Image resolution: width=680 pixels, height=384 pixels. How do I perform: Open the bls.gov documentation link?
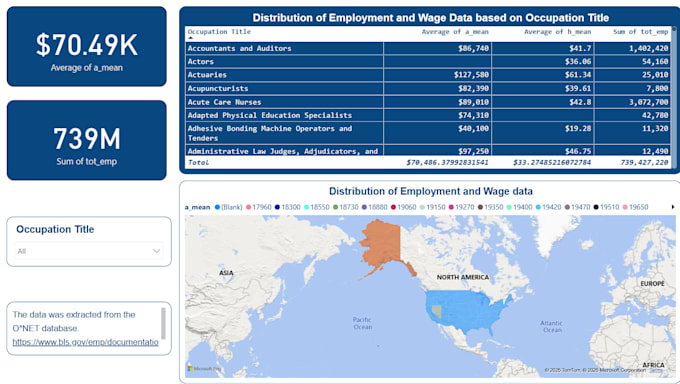click(85, 342)
